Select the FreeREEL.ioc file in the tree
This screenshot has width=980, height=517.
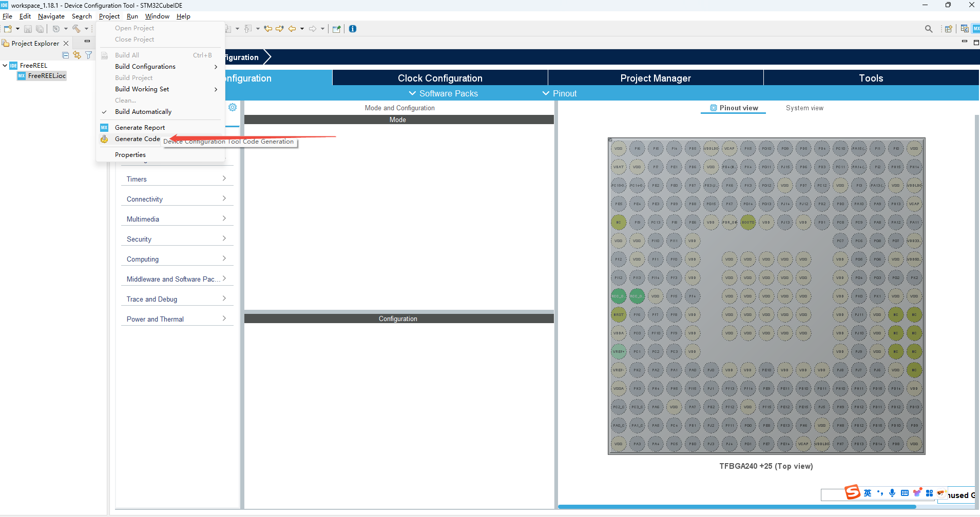42,76
